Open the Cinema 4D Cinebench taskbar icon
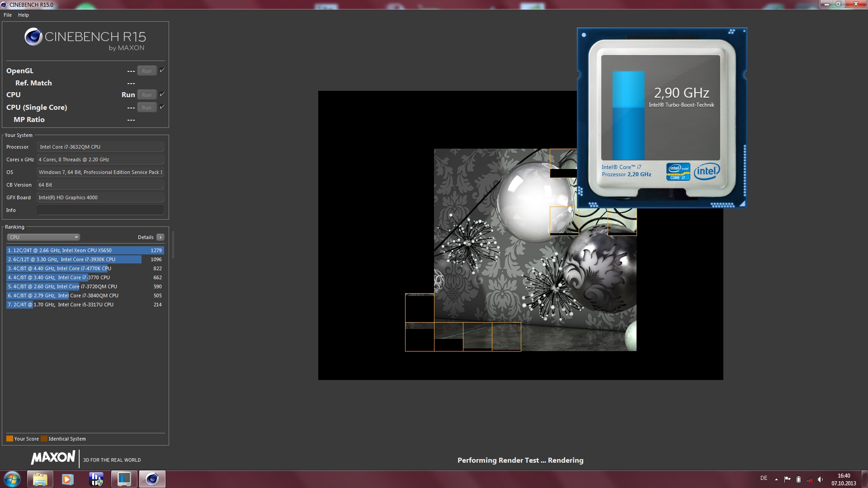The height and width of the screenshot is (488, 868). [x=152, y=479]
